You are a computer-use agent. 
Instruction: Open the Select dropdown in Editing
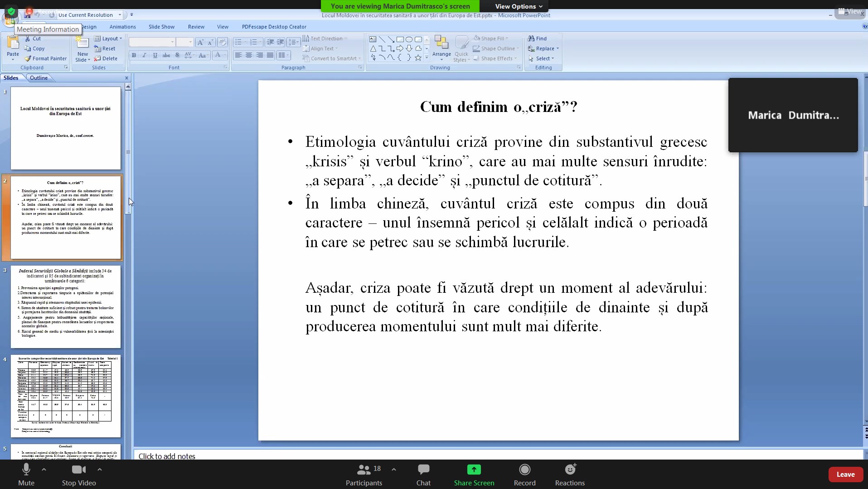click(x=541, y=58)
